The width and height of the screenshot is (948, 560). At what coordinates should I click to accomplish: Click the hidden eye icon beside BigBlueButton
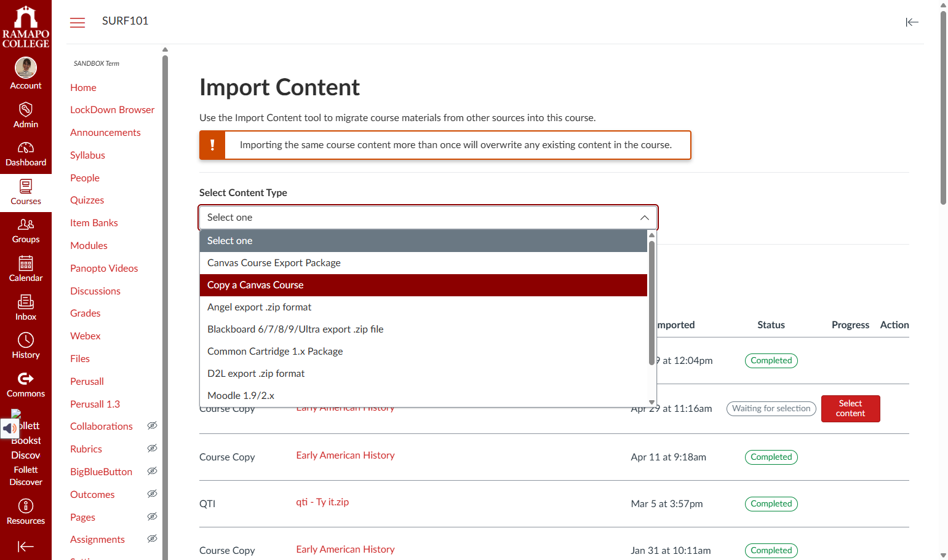click(152, 471)
